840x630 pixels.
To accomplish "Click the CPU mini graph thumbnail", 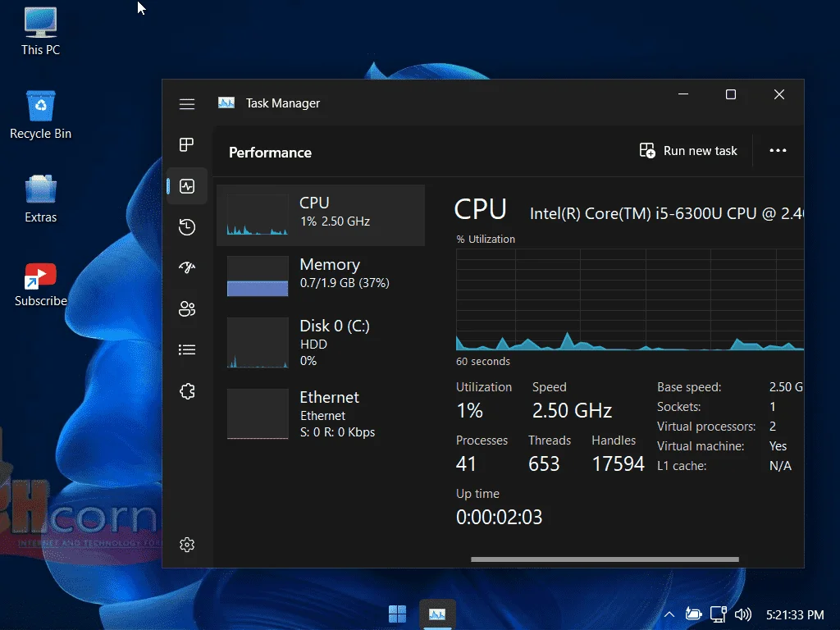I will coord(258,215).
